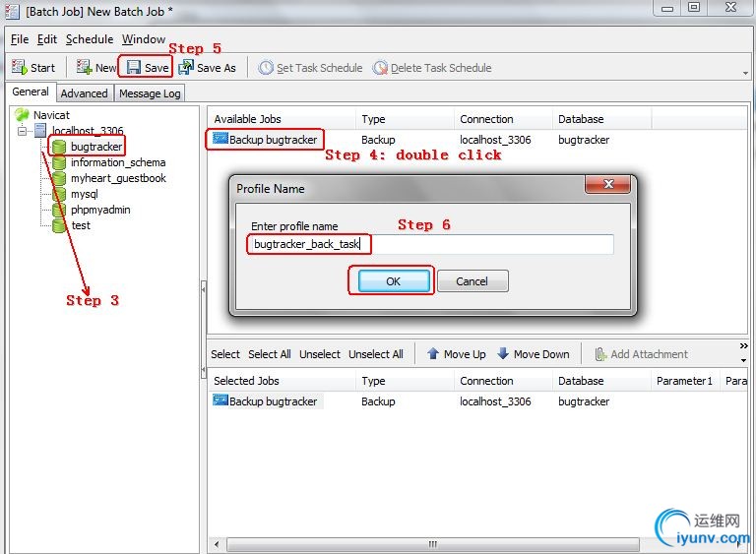
Task: Click the Select button
Action: [225, 354]
